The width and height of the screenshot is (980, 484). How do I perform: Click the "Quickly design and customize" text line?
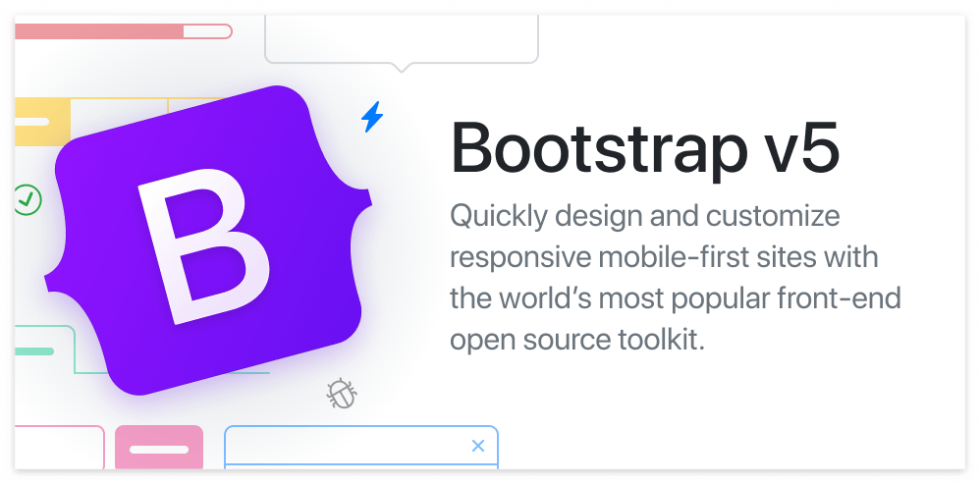[x=645, y=216]
